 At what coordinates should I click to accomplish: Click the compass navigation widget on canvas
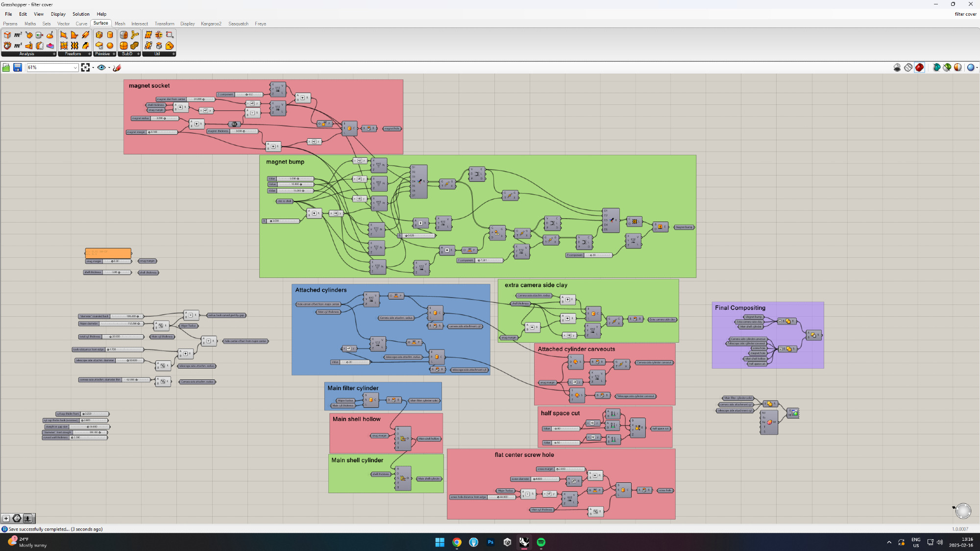(x=963, y=511)
